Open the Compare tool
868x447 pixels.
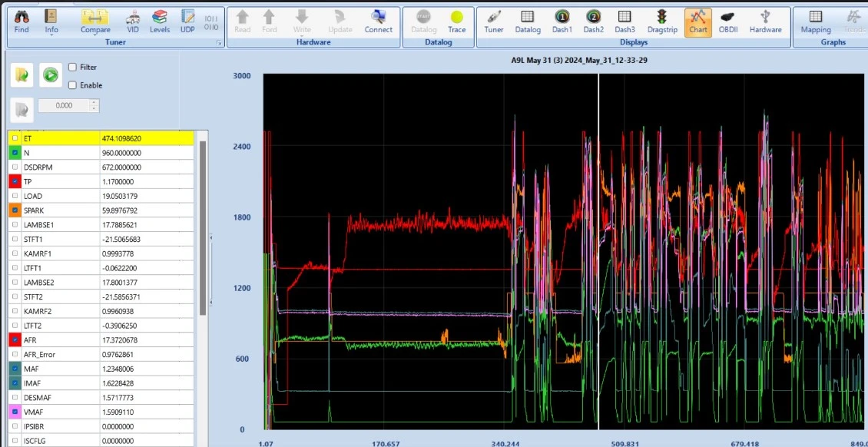[x=95, y=21]
